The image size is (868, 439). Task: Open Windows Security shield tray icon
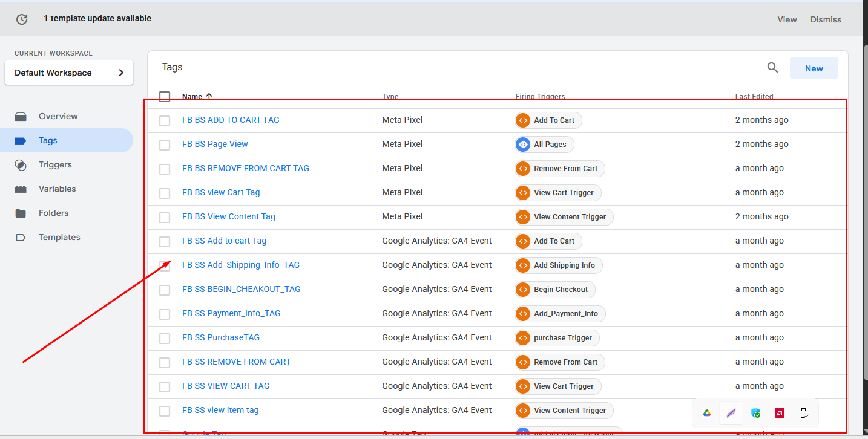tap(755, 413)
